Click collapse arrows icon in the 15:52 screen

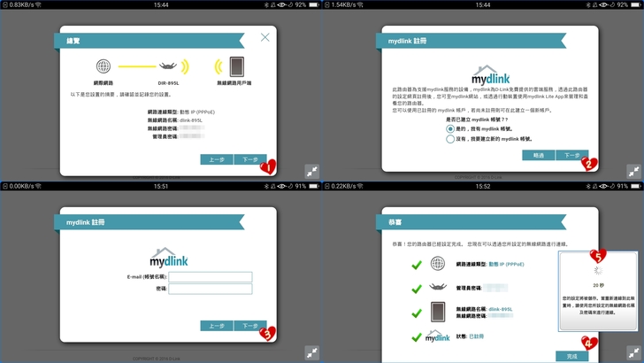click(x=634, y=352)
